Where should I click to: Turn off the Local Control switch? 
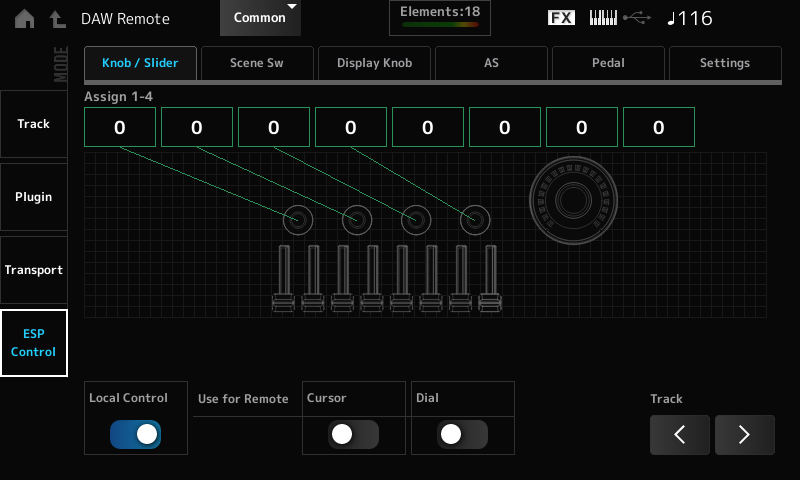click(135, 434)
